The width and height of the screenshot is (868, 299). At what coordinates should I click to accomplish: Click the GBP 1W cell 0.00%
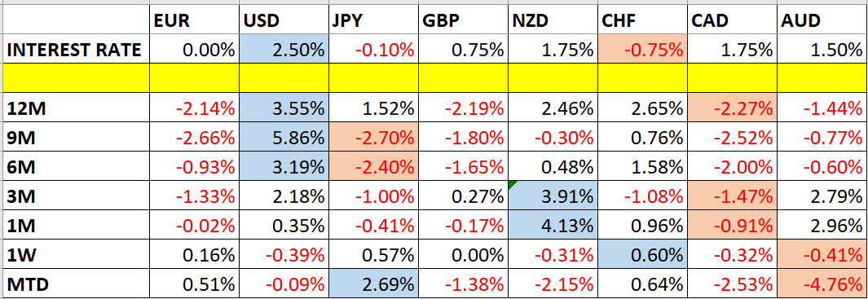pyautogui.click(x=463, y=255)
